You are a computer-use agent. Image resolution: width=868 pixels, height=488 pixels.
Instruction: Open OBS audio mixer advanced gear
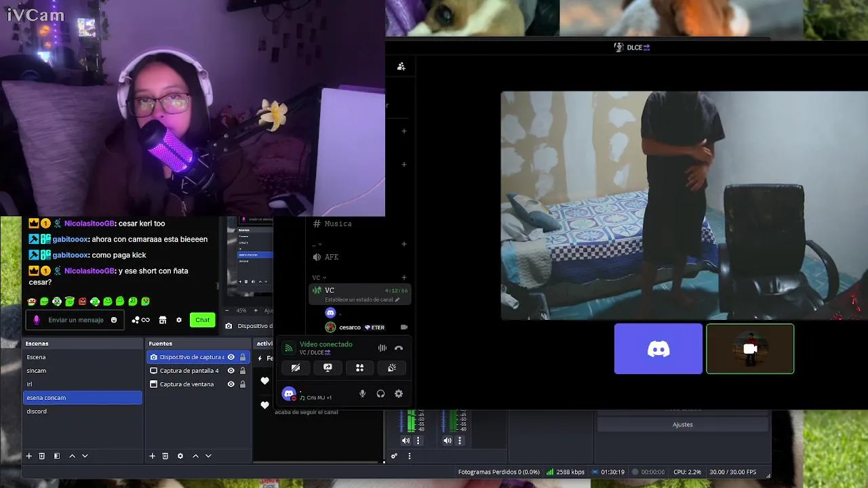click(394, 456)
